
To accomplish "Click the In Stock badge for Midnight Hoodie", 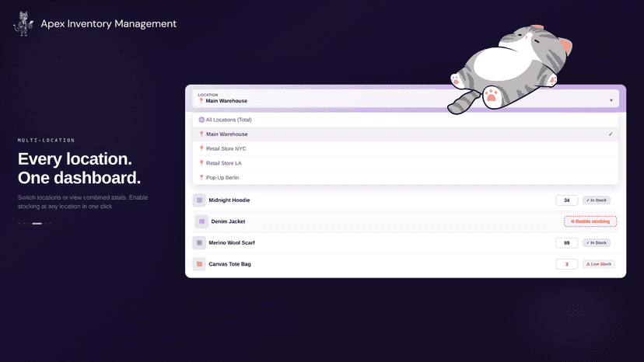I will click(x=597, y=200).
